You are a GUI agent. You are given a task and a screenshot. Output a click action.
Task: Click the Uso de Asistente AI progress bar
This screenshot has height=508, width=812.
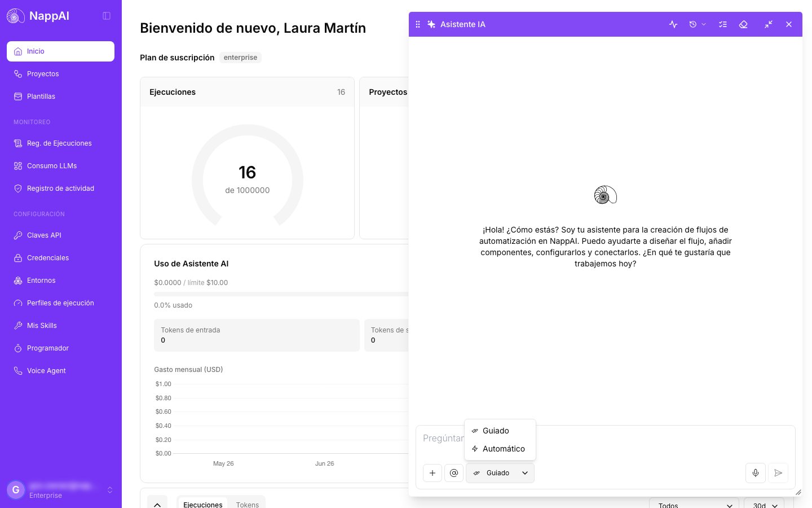281,294
